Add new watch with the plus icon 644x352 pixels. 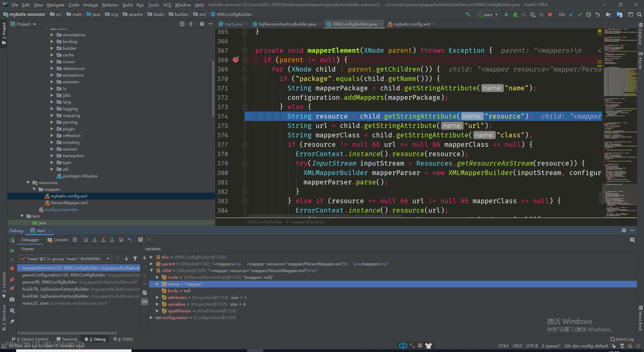coord(145,258)
